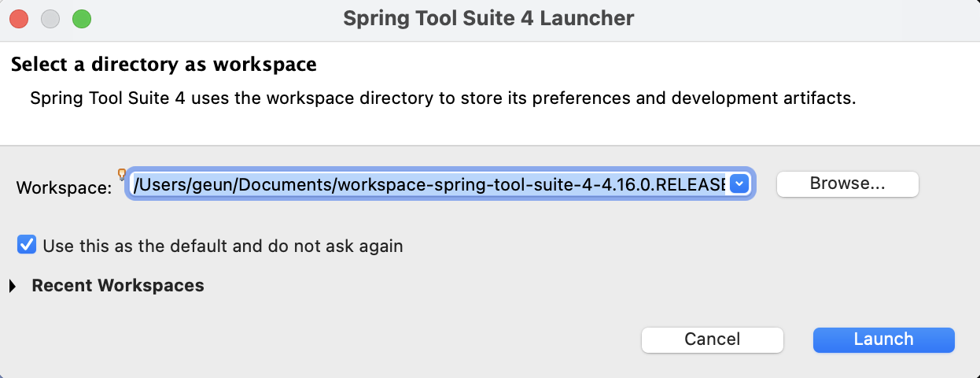This screenshot has height=378, width=980.
Task: Click the content assist lightbulb beside Workspace
Action: [122, 175]
